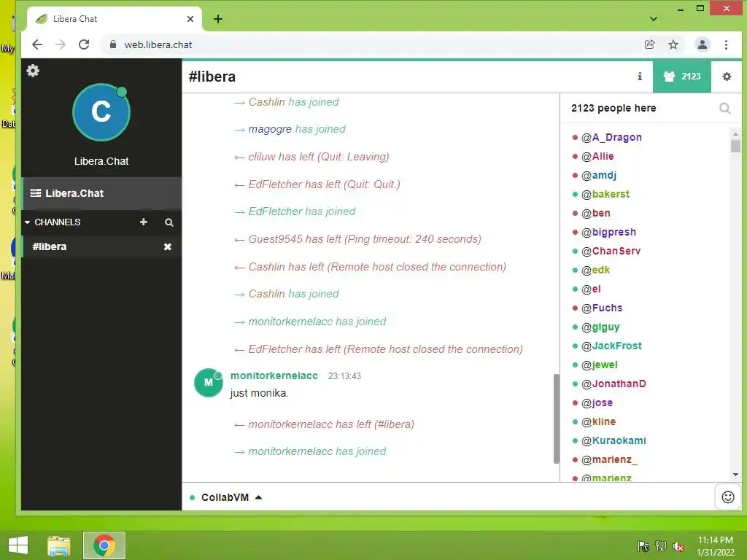Open user @Fuchs in nicklist
Viewport: 747px width, 560px height.
click(602, 308)
